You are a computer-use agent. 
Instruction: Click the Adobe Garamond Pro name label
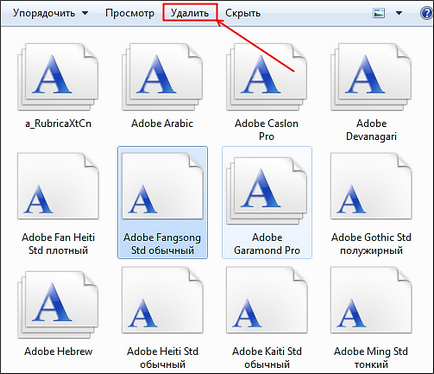click(267, 244)
